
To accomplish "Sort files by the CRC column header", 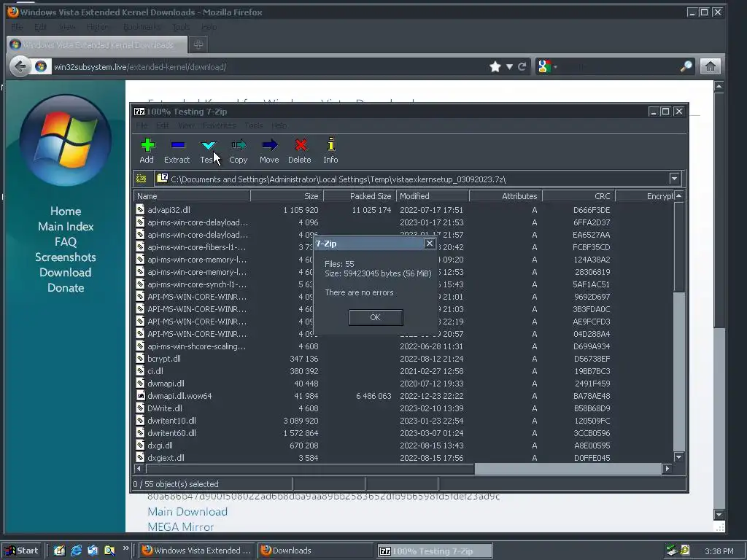I will (578, 196).
